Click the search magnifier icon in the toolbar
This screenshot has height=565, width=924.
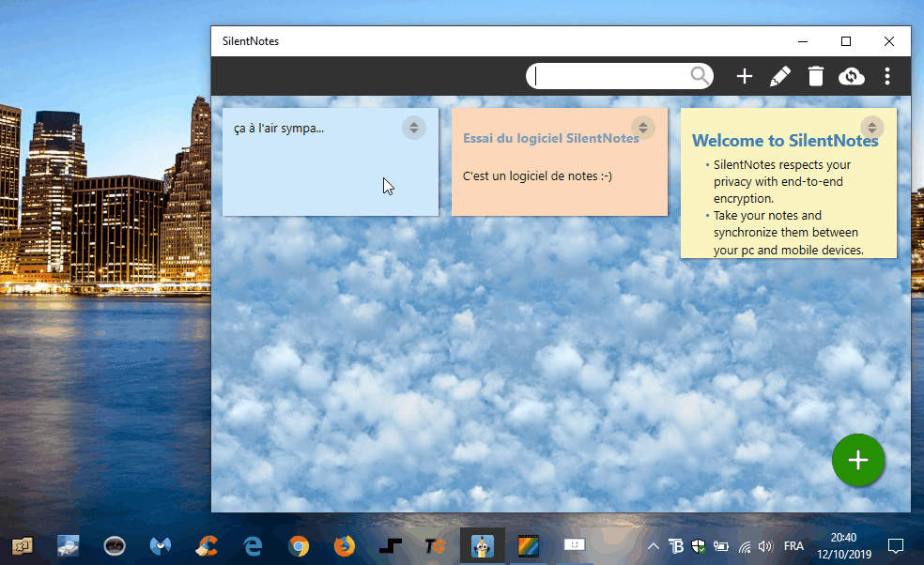pos(700,76)
